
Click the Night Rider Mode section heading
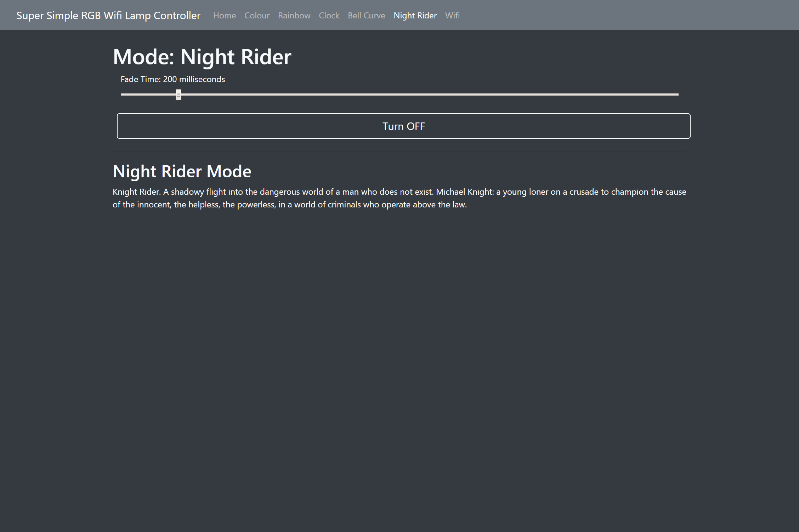coord(182,171)
